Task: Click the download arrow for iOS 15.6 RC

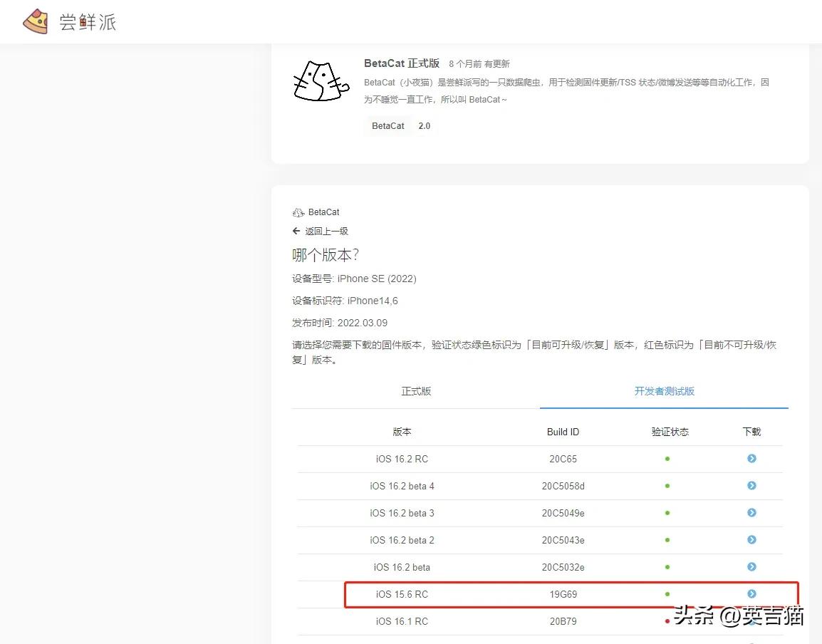Action: coord(751,594)
